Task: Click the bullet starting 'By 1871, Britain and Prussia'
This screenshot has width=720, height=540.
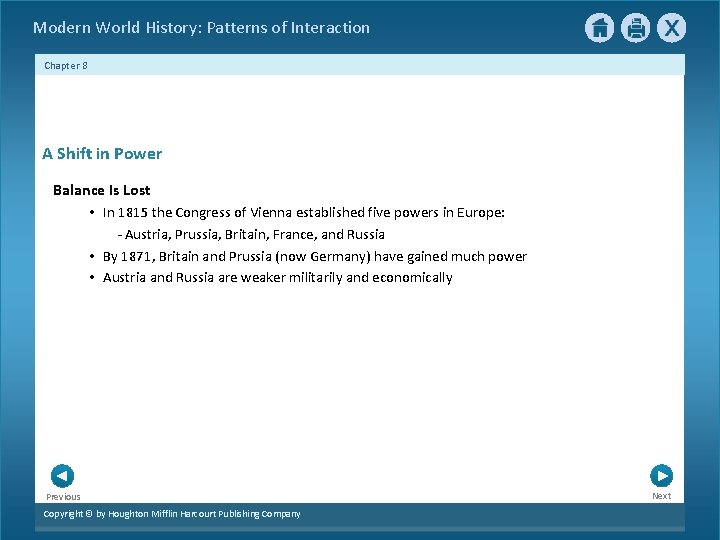Action: 315,256
